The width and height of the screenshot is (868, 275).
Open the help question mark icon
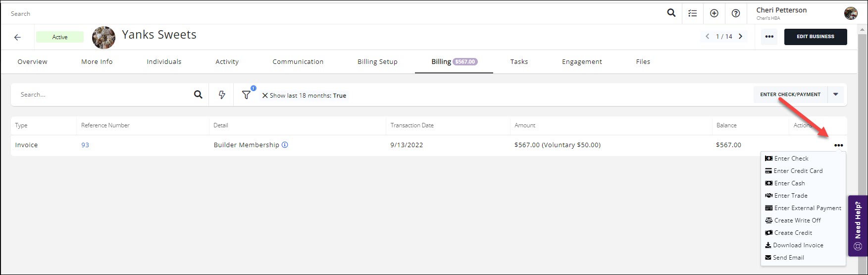click(736, 13)
